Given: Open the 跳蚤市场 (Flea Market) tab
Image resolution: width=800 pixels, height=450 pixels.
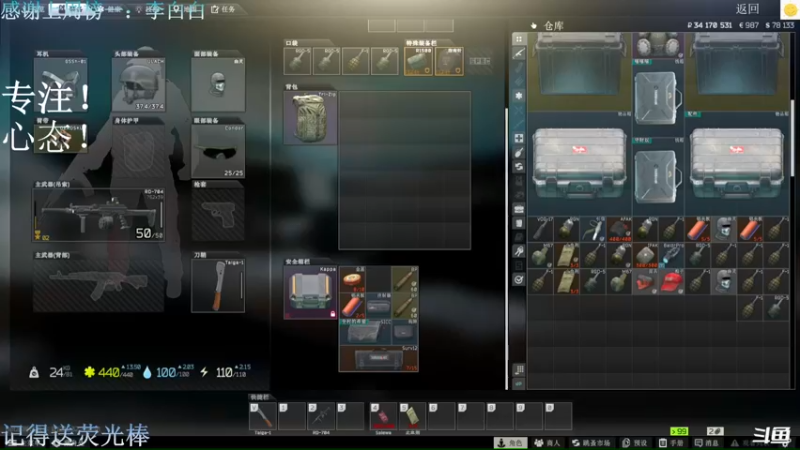Looking at the screenshot, I should (591, 442).
